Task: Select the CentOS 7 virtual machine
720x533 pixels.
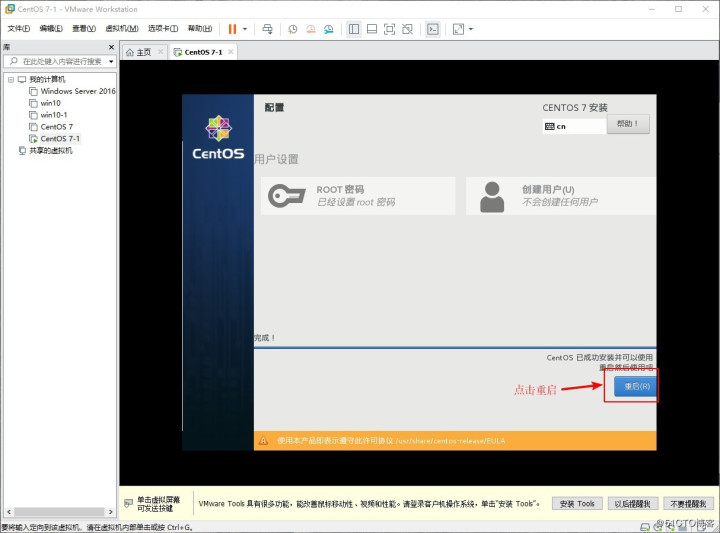Action: coord(51,127)
